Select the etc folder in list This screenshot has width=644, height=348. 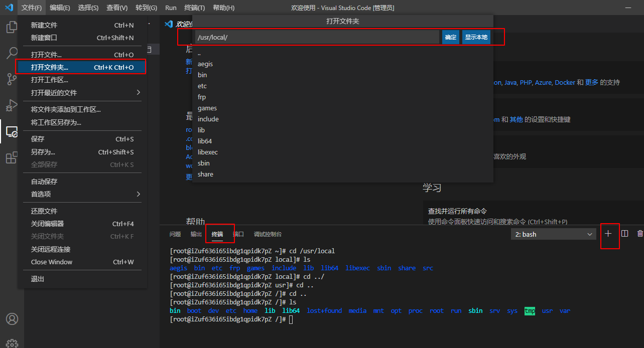(343, 86)
